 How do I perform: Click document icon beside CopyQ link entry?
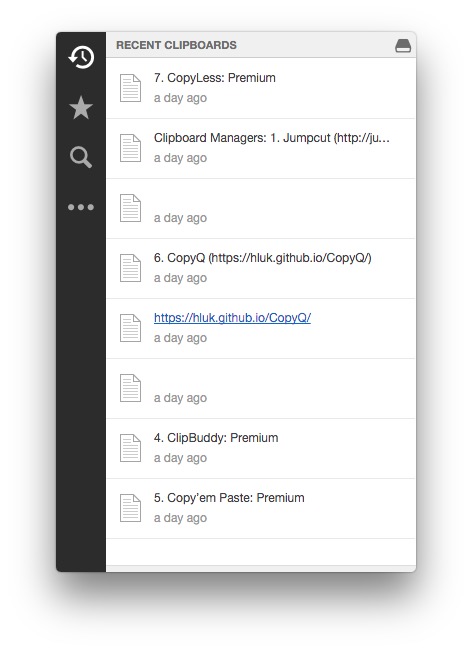[x=130, y=328]
